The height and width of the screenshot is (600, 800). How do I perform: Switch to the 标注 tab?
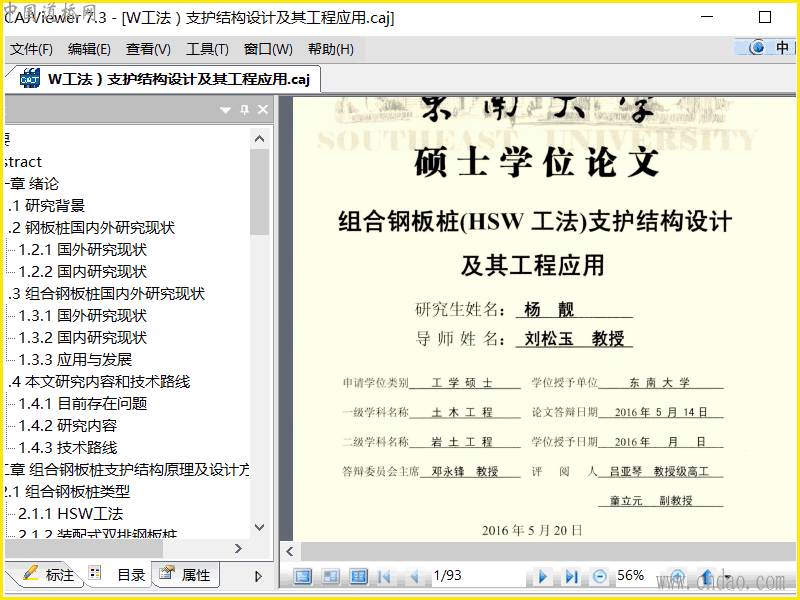pyautogui.click(x=48, y=575)
